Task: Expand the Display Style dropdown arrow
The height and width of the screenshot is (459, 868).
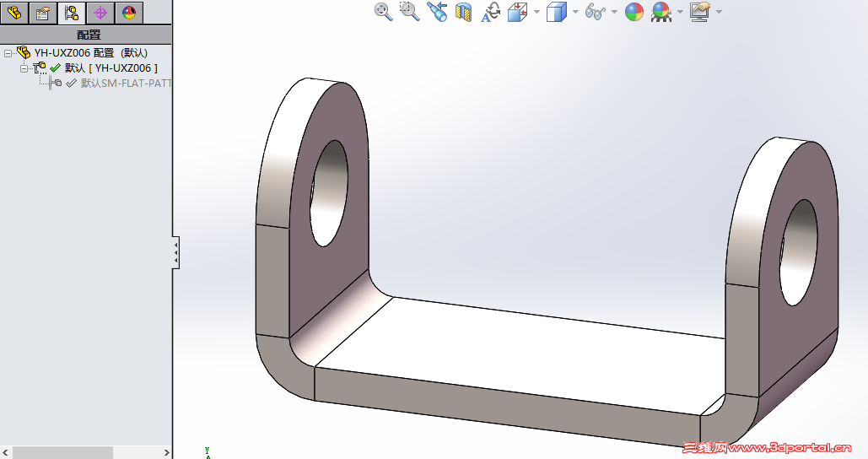Action: pos(575,12)
